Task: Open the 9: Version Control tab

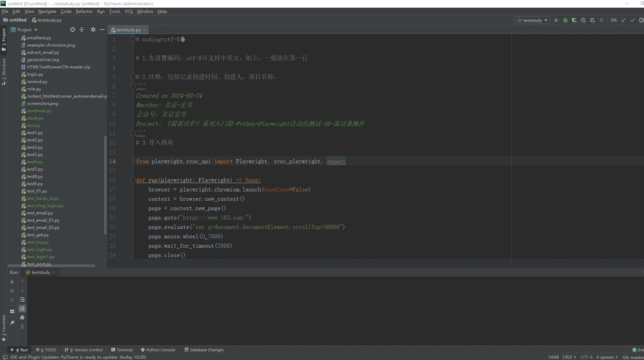Action: coord(83,350)
